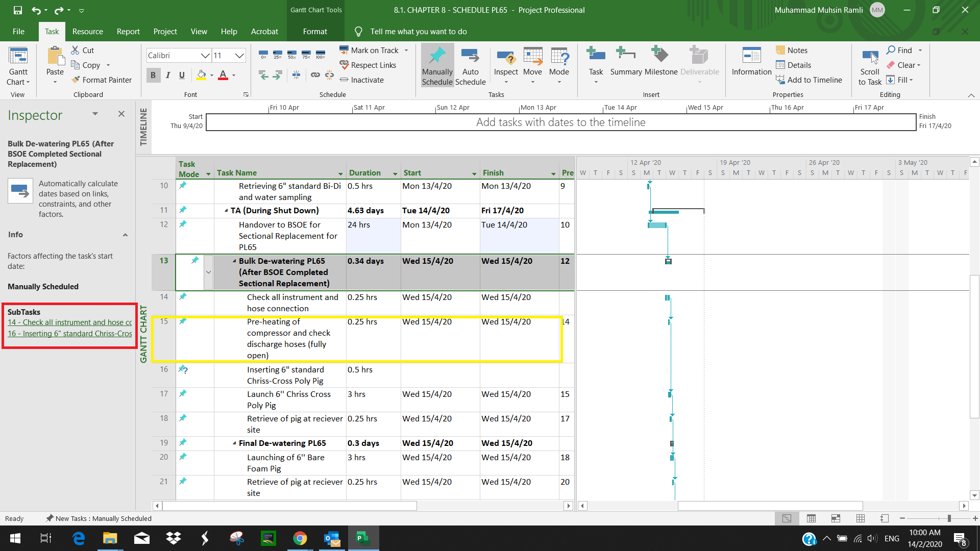Screen dimensions: 980x551
Task: Open Google Chrome from the taskbar
Action: [300, 538]
